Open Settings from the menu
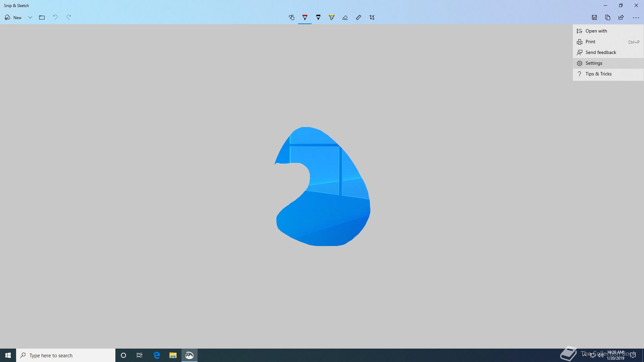 click(608, 63)
